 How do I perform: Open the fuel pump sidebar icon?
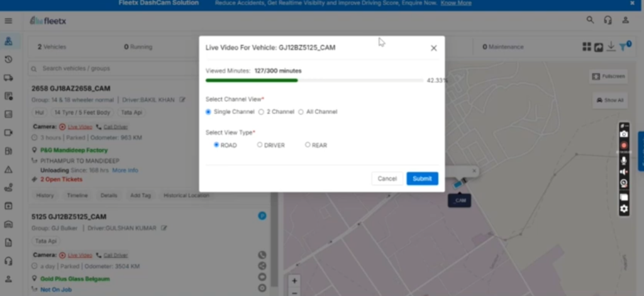coord(8,151)
